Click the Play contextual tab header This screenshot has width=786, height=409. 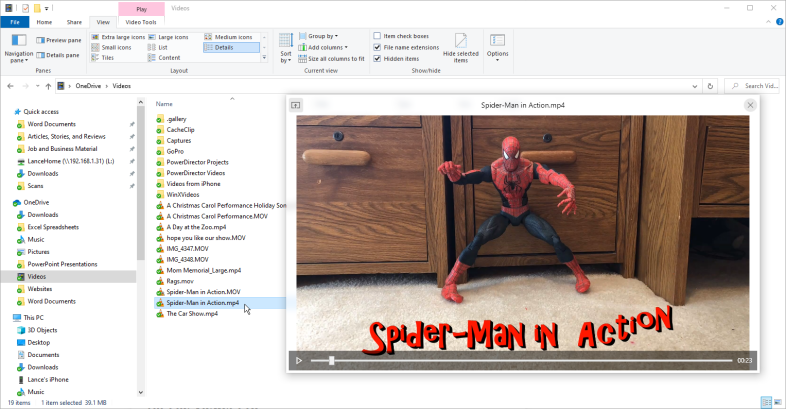(141, 9)
